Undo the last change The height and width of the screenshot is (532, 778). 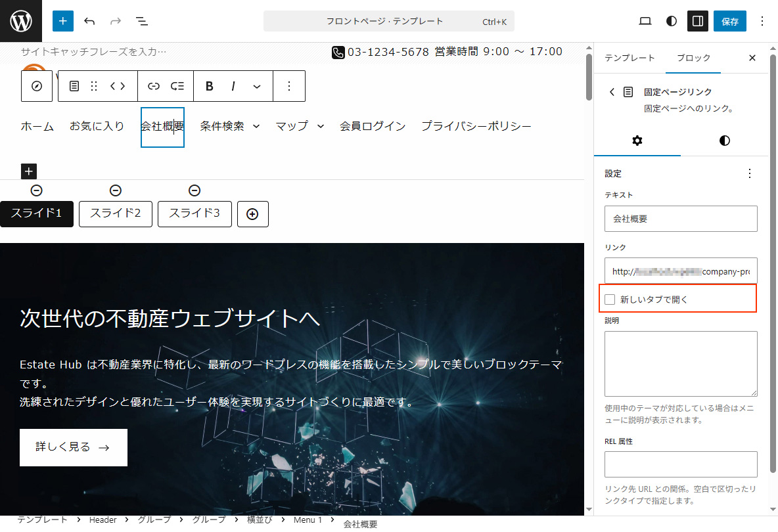[x=89, y=21]
